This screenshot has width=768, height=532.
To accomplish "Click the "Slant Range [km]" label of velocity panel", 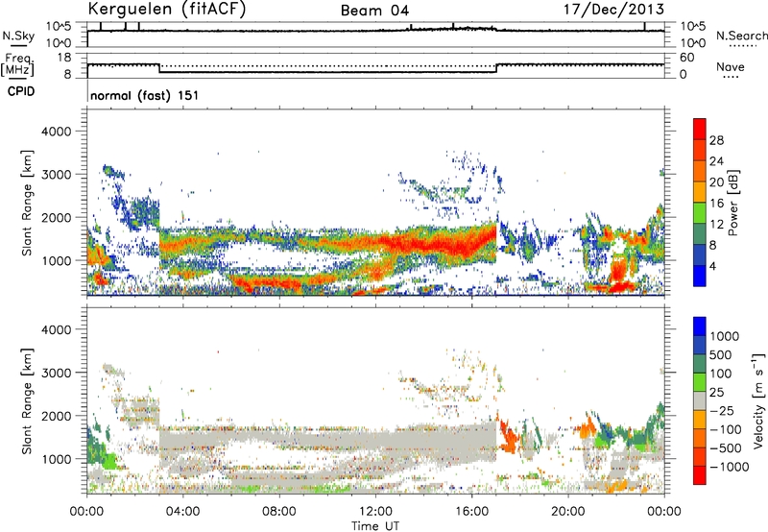I will (27, 401).
